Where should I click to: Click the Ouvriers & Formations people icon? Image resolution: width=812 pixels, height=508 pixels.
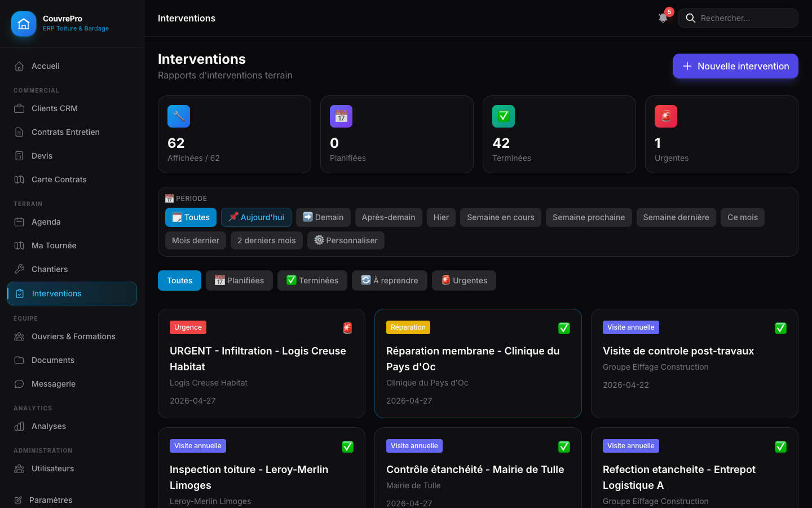[19, 336]
